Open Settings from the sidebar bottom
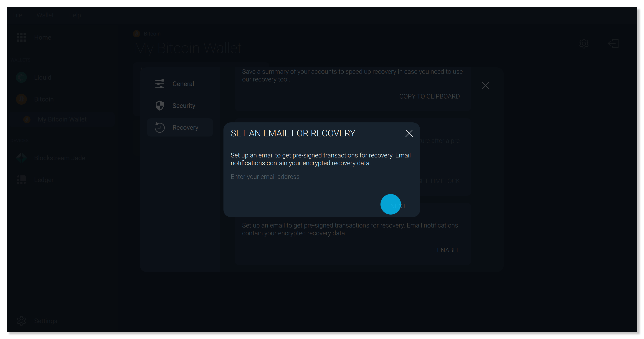The height and width of the screenshot is (339, 644). 46,321
